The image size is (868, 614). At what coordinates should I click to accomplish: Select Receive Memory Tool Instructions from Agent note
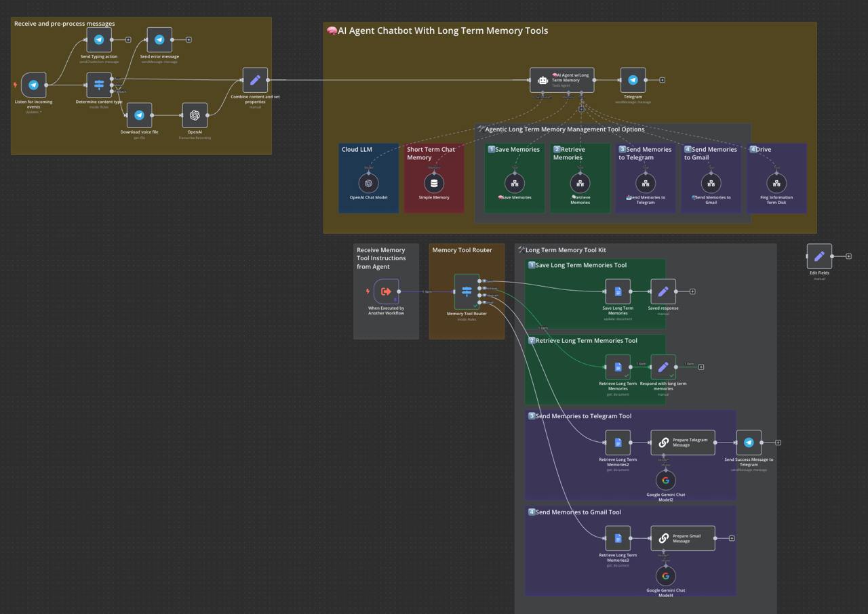[x=382, y=258]
